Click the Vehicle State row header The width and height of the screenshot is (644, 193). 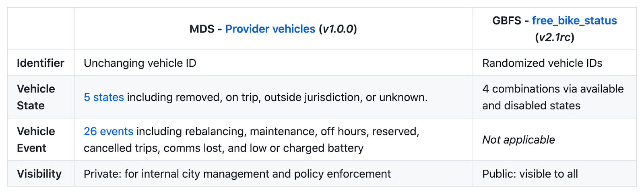click(x=36, y=97)
